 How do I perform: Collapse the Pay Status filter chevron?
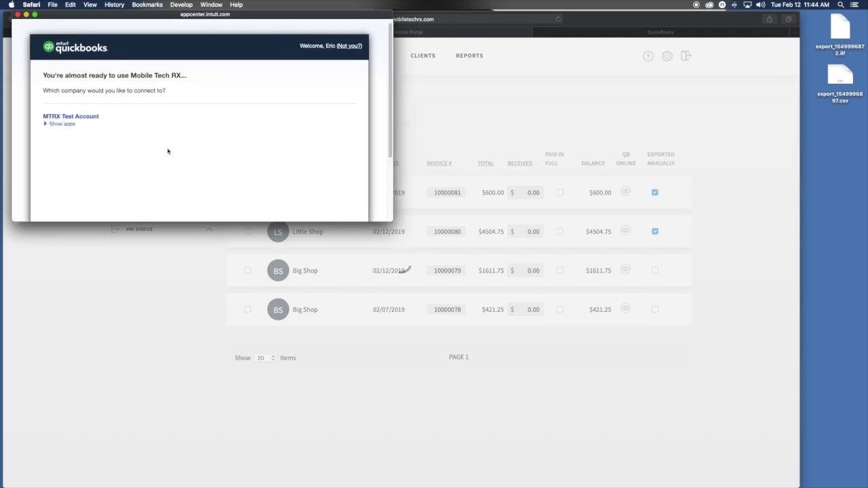point(209,230)
